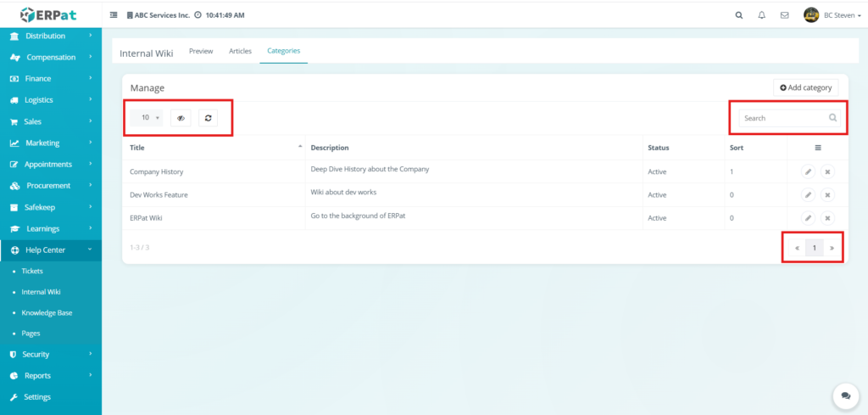Expand the Finance sidebar menu
The image size is (868, 415).
click(x=51, y=79)
